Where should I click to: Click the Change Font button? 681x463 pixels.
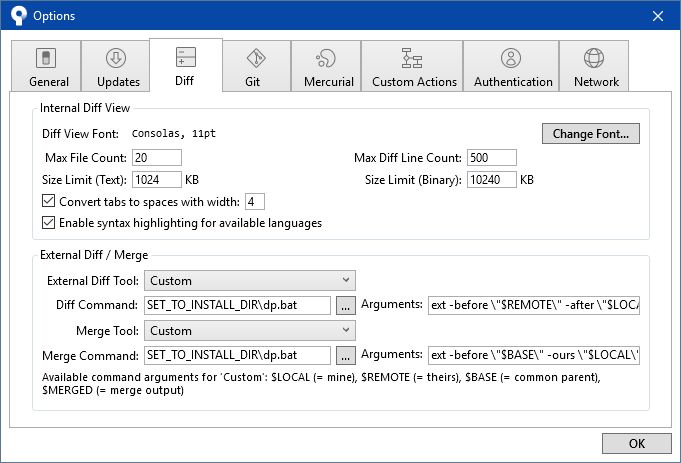point(591,134)
